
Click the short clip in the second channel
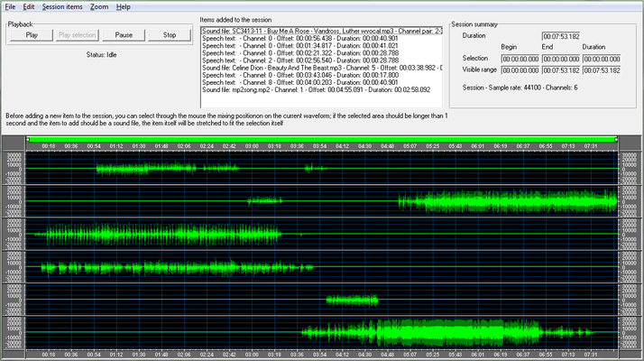pyautogui.click(x=264, y=201)
